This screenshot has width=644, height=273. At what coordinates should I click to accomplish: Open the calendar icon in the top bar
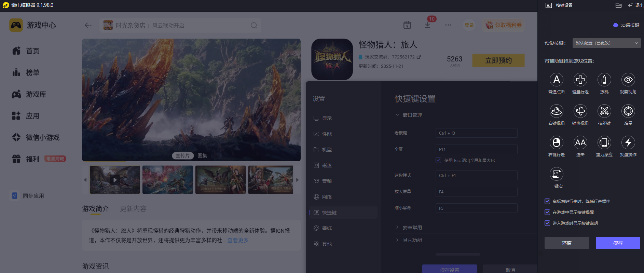tap(407, 25)
